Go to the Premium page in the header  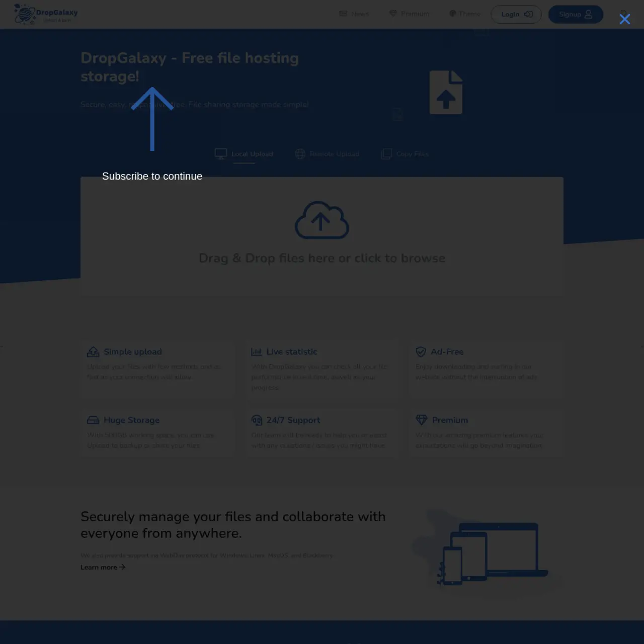click(x=409, y=14)
